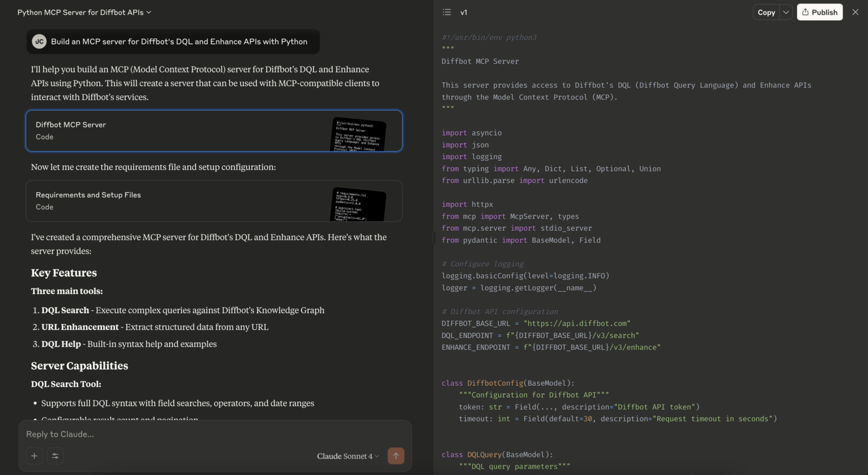Image resolution: width=868 pixels, height=475 pixels.
Task: Open the search and tools settings icon
Action: point(55,456)
